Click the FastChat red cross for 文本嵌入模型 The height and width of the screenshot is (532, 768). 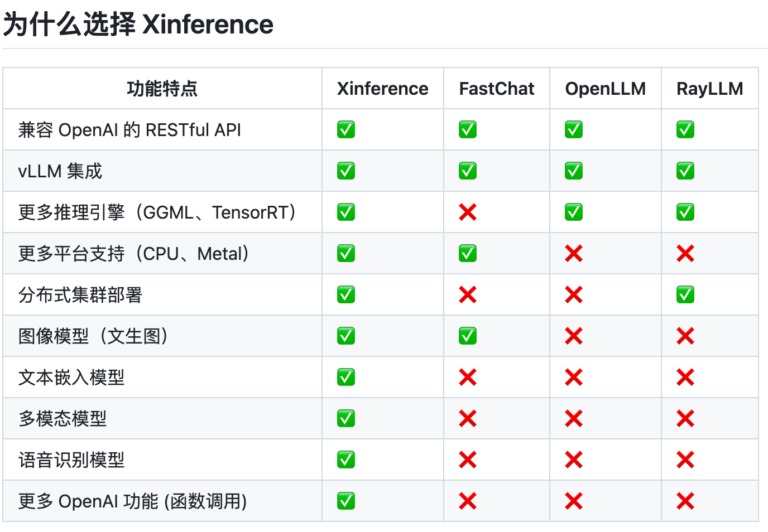[468, 377]
